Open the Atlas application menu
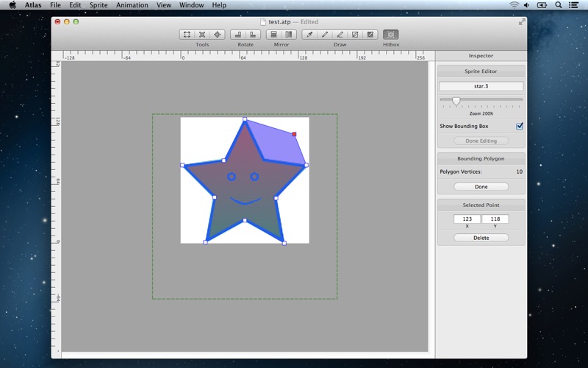 33,5
